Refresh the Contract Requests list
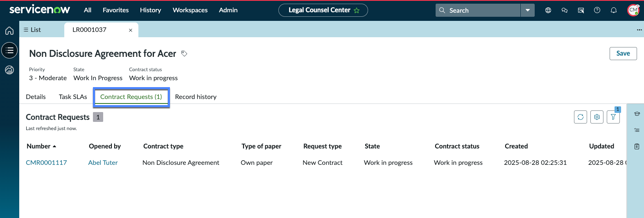The width and height of the screenshot is (644, 218). [x=581, y=117]
